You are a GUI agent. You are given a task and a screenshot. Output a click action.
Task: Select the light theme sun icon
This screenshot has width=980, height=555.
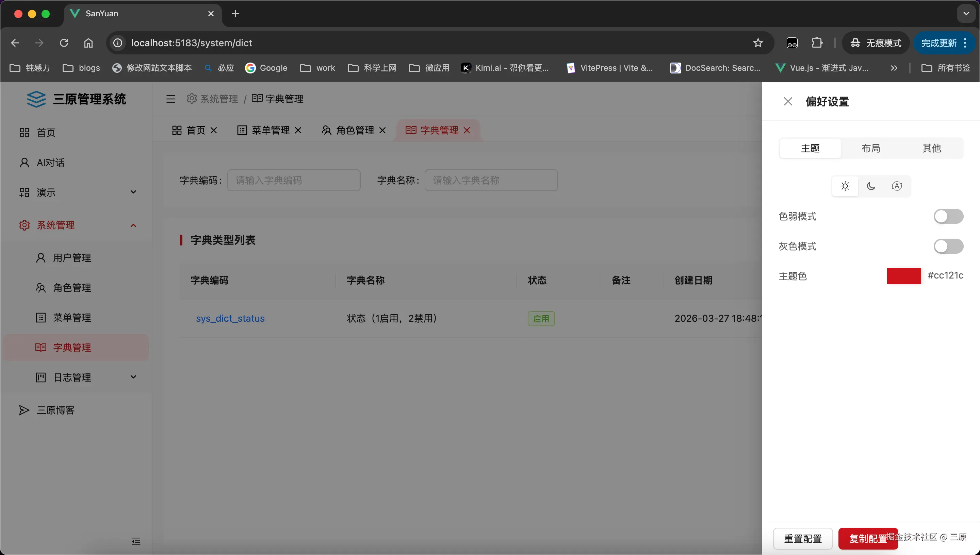(x=845, y=186)
